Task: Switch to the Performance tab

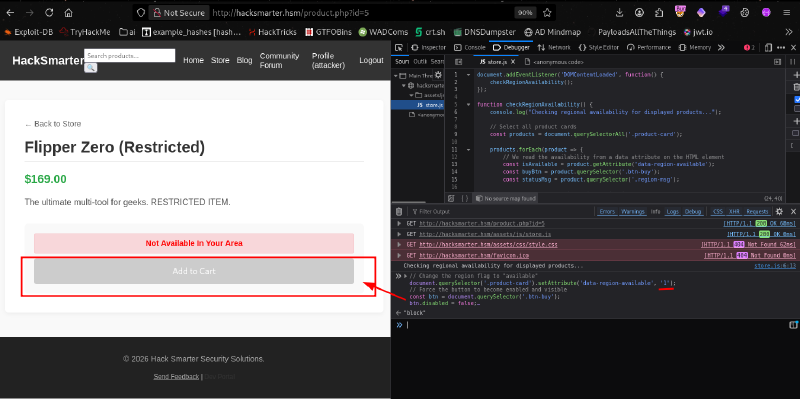Action: coord(649,47)
